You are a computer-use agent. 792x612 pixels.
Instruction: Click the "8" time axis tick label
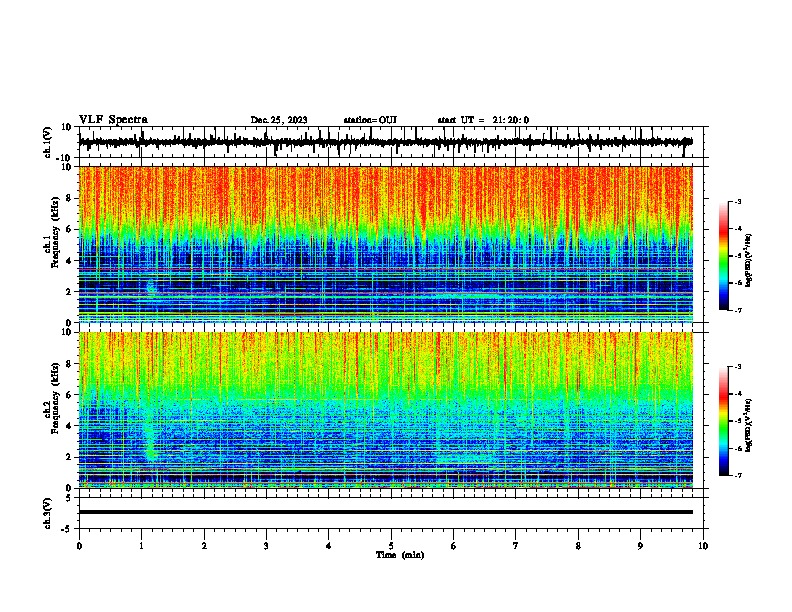pyautogui.click(x=578, y=546)
